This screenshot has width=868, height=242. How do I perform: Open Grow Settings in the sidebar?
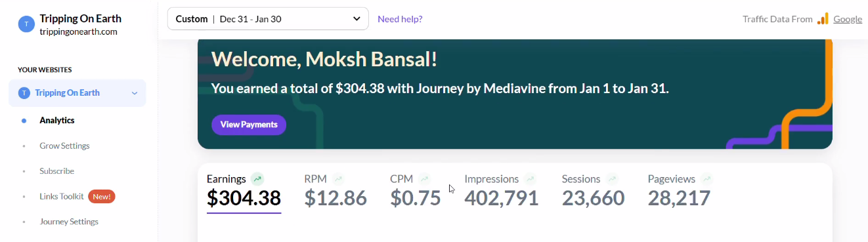coord(64,146)
